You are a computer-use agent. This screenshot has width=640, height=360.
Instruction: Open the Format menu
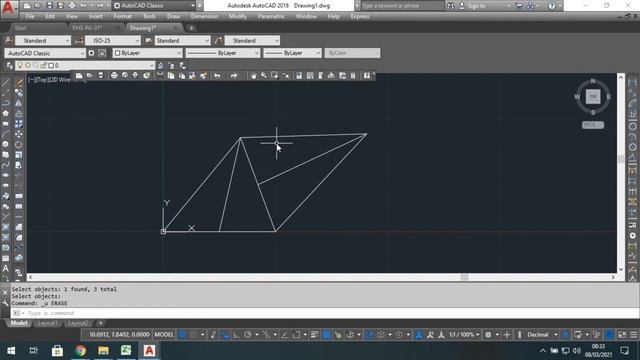tap(122, 17)
